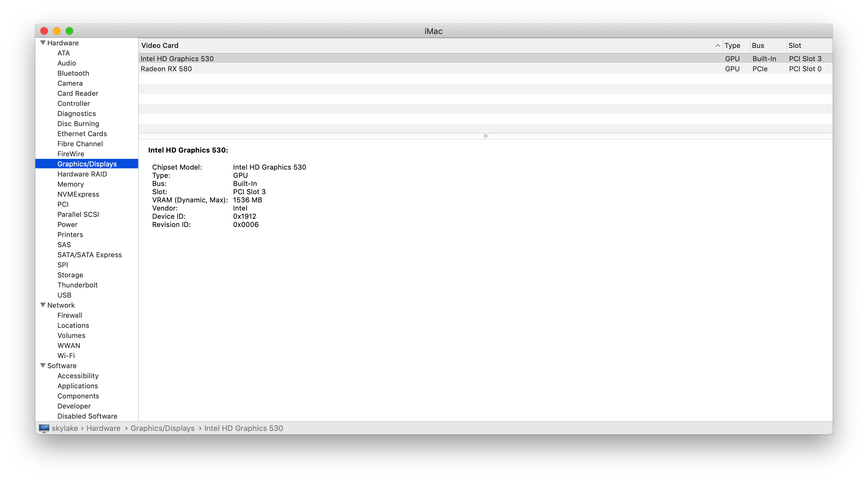This screenshot has height=481, width=868.
Task: Select Firewall under Network
Action: click(x=70, y=315)
